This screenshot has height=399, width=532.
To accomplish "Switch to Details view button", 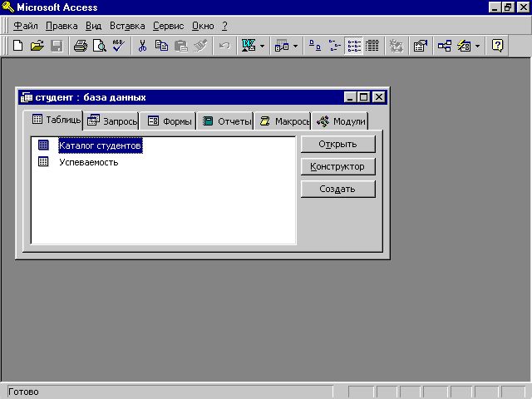I will 372,46.
